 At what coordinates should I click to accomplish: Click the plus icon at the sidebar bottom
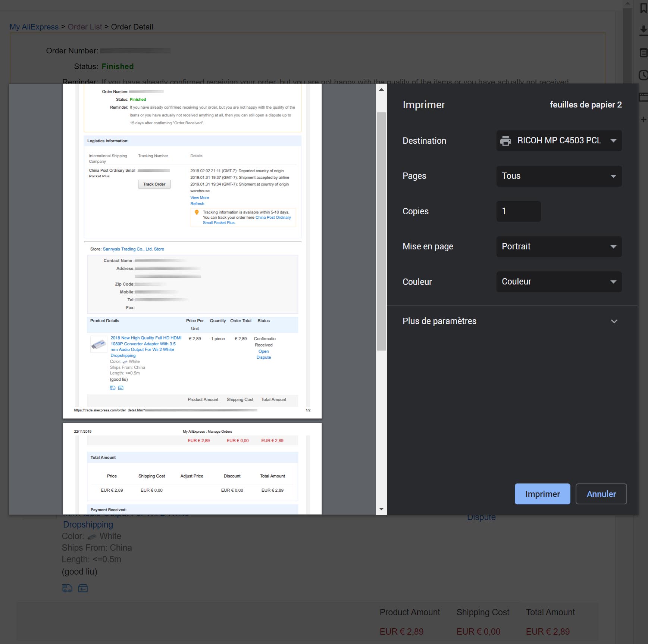644,119
